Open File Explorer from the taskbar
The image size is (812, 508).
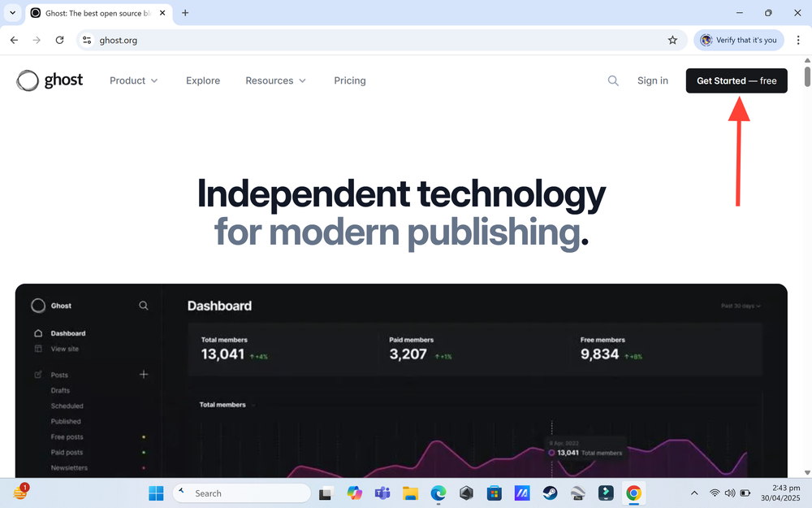tap(410, 493)
